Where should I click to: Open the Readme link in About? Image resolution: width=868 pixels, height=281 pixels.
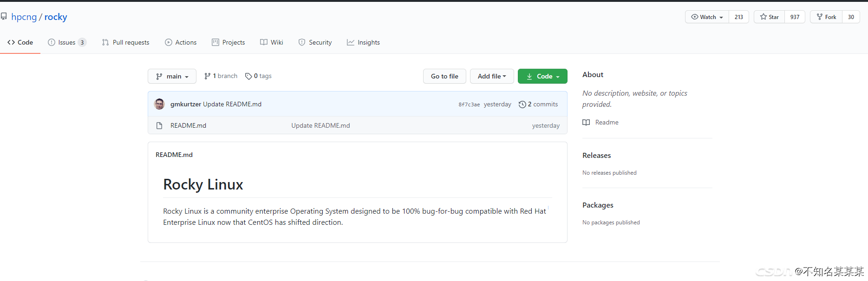(607, 122)
